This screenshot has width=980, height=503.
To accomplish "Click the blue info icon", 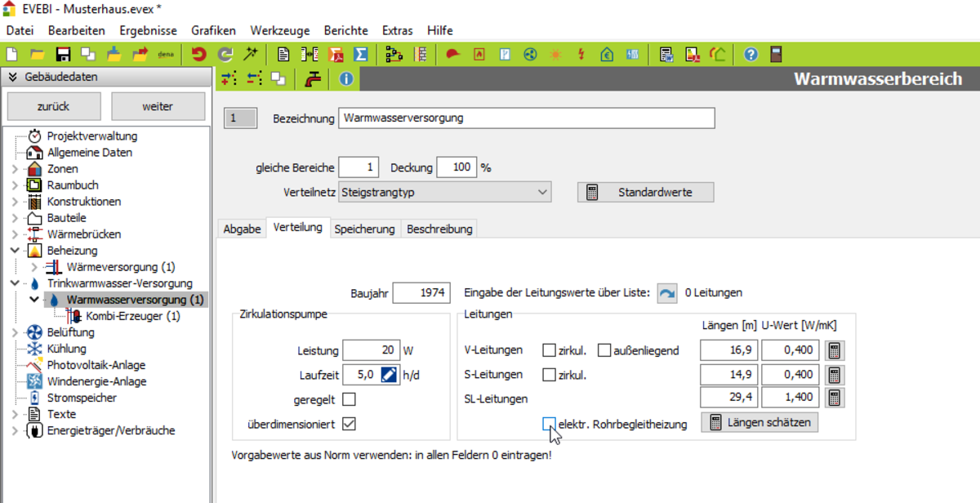I will 345,79.
